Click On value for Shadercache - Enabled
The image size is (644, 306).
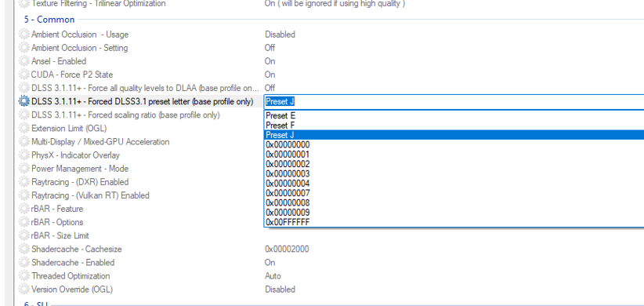(x=270, y=262)
